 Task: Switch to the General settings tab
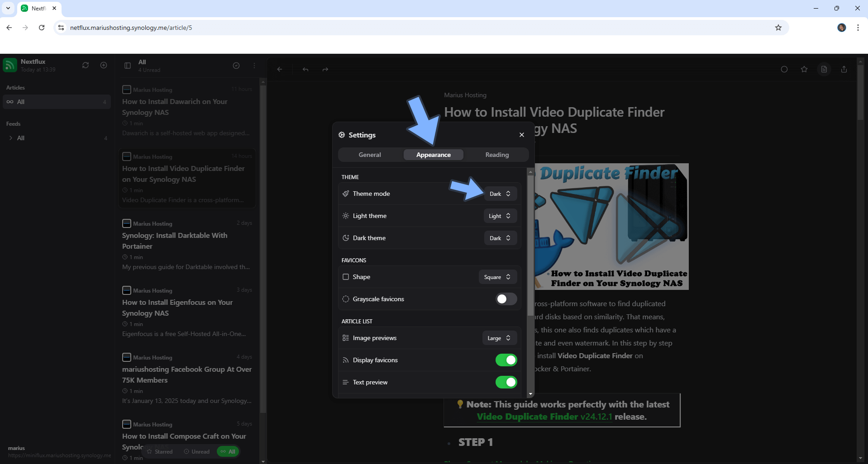click(370, 155)
